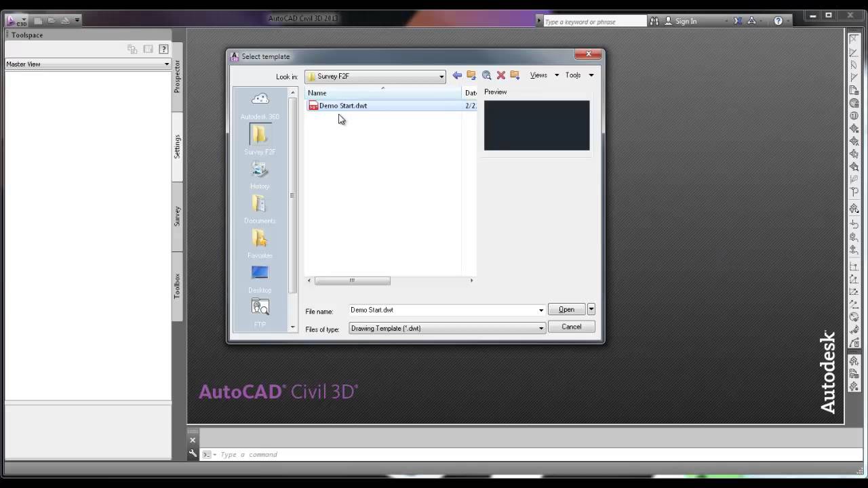868x488 pixels.
Task: Sort files by Name column header
Action: (383, 93)
